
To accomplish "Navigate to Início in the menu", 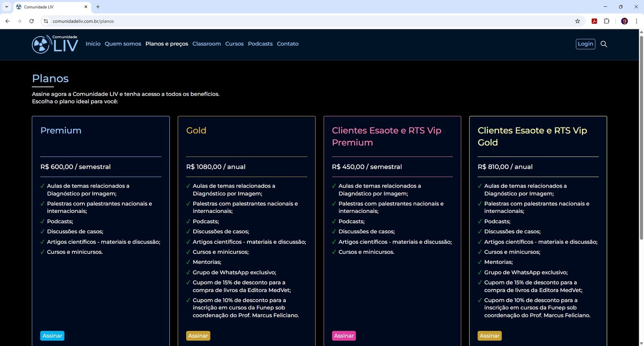I will point(93,44).
